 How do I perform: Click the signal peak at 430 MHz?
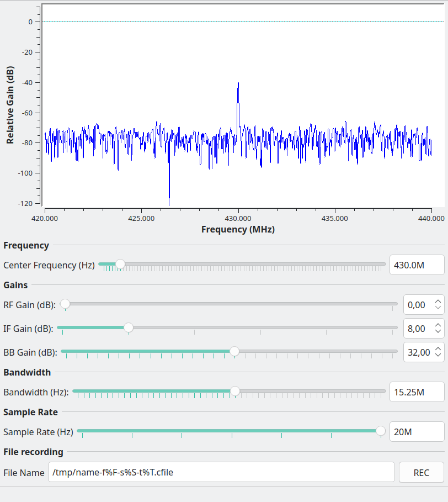[238, 84]
